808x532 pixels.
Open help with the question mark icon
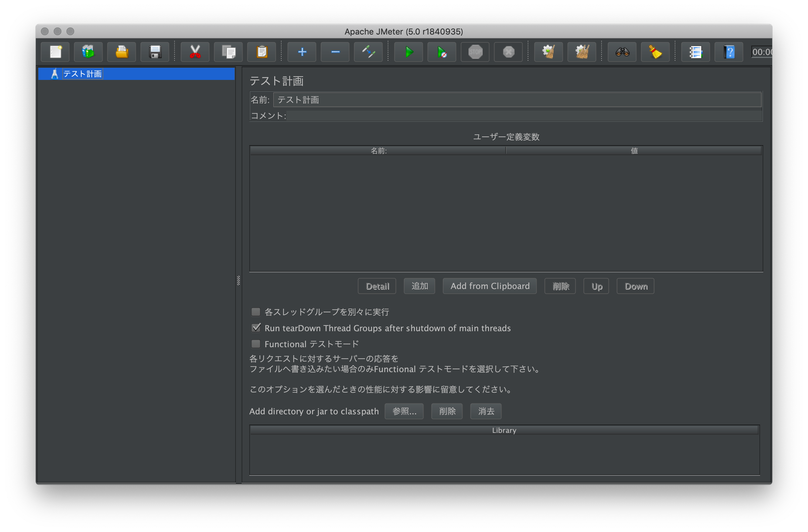pyautogui.click(x=728, y=51)
